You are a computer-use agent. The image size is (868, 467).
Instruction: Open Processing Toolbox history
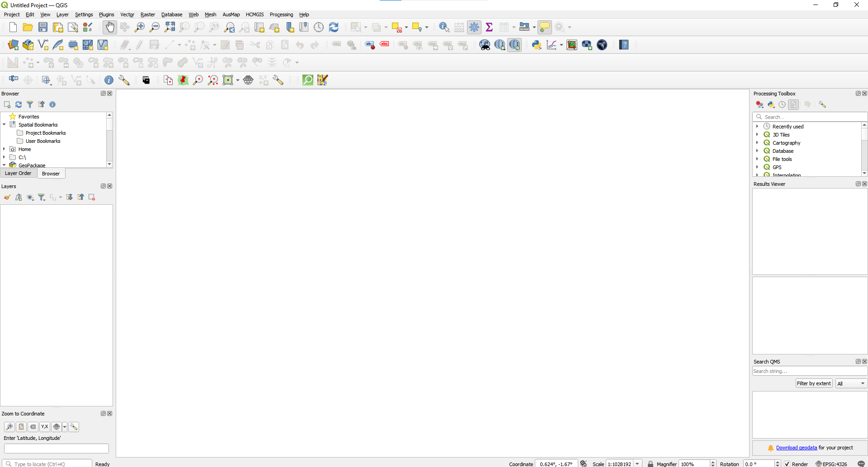(x=782, y=104)
